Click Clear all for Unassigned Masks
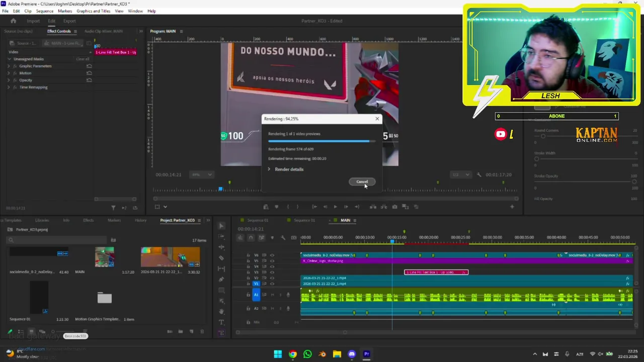The height and width of the screenshot is (362, 644). (x=83, y=59)
